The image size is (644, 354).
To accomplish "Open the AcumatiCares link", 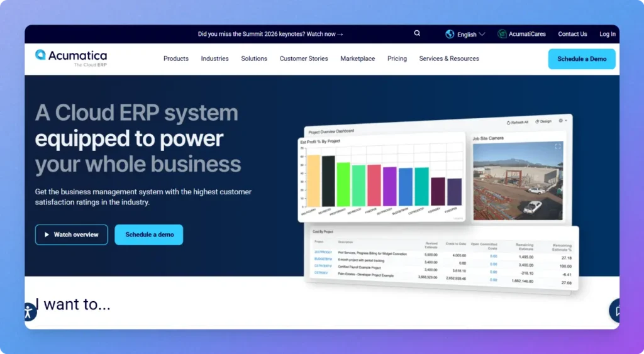I will tap(521, 34).
